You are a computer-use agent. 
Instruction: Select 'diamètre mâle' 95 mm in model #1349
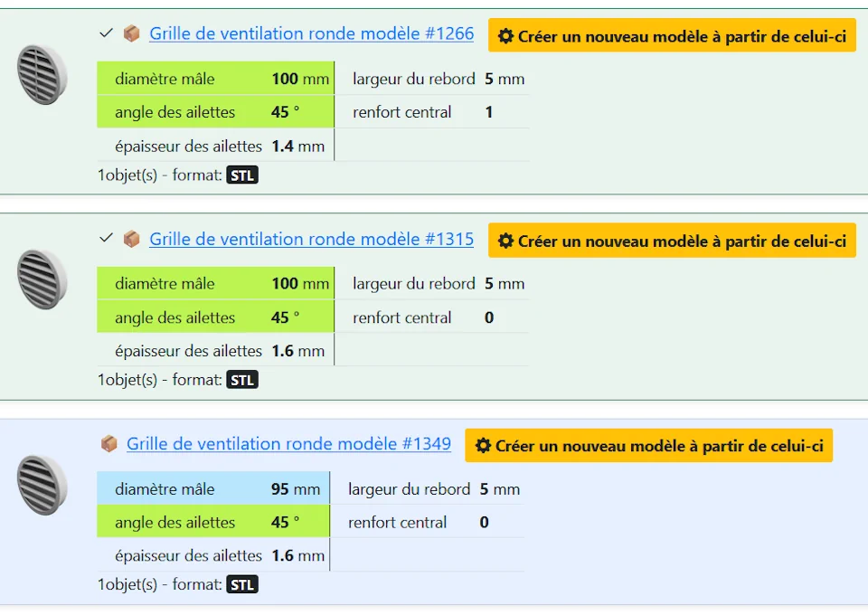coord(213,488)
